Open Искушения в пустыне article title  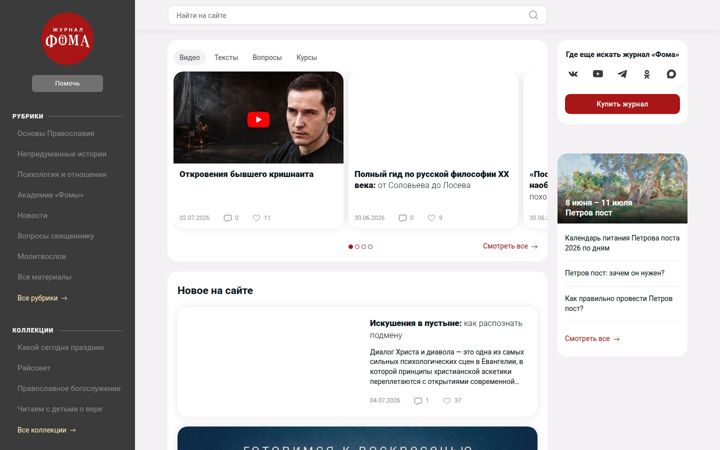(446, 329)
